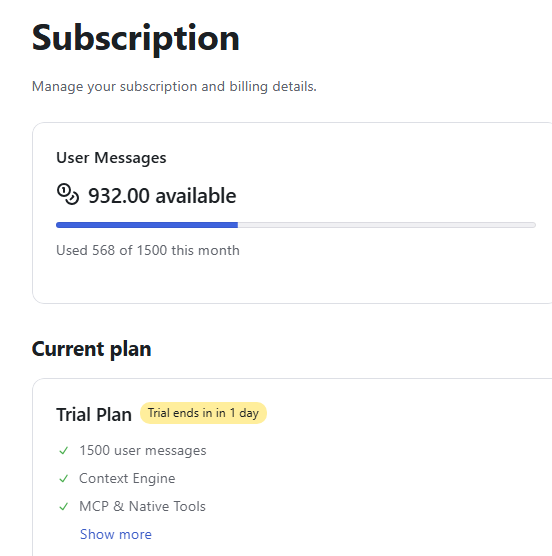Image resolution: width=552 pixels, height=556 pixels.
Task: Click the Context Engine feature text
Action: (127, 478)
